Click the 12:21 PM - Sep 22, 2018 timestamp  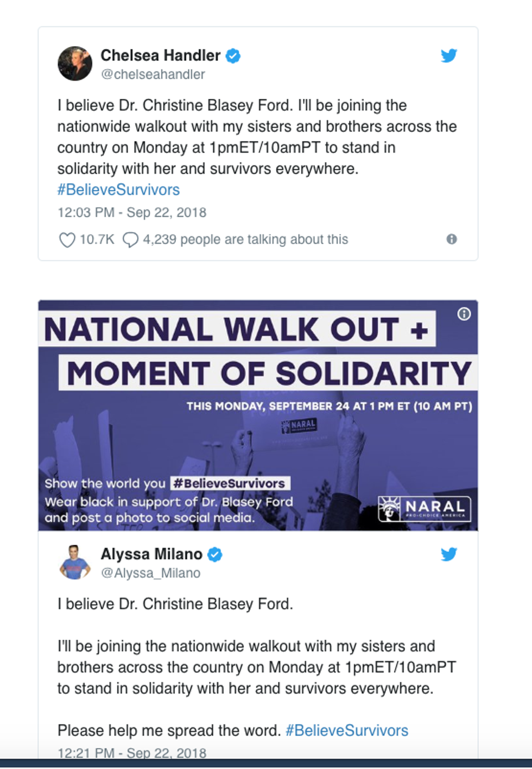tap(132, 753)
